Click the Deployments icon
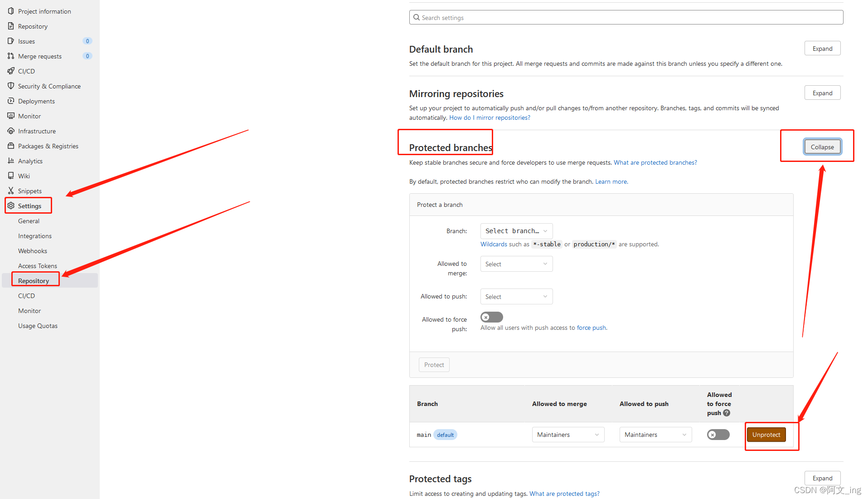Image resolution: width=868 pixels, height=499 pixels. (x=11, y=101)
